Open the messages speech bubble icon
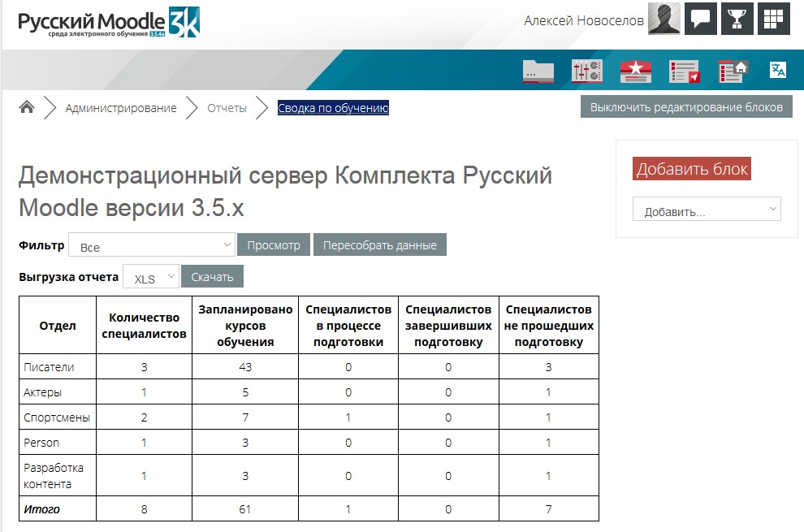The width and height of the screenshot is (804, 532). [x=701, y=19]
